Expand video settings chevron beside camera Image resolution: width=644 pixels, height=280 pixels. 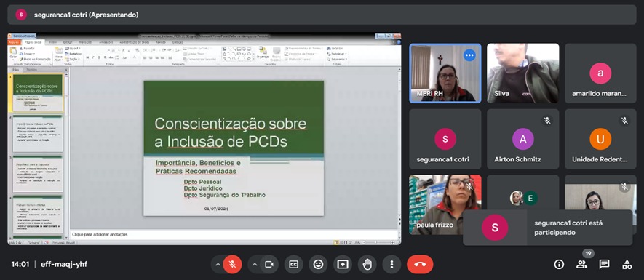point(255,265)
